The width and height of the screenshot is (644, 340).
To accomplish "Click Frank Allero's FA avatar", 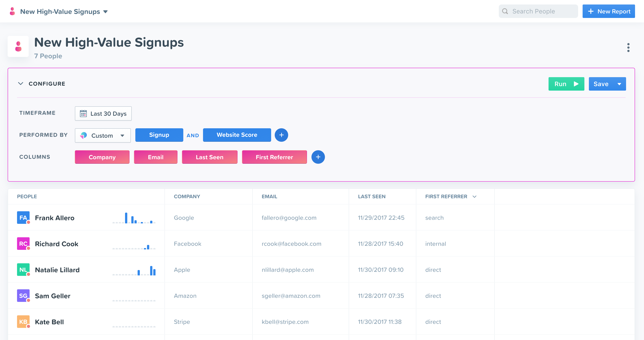I will point(23,218).
